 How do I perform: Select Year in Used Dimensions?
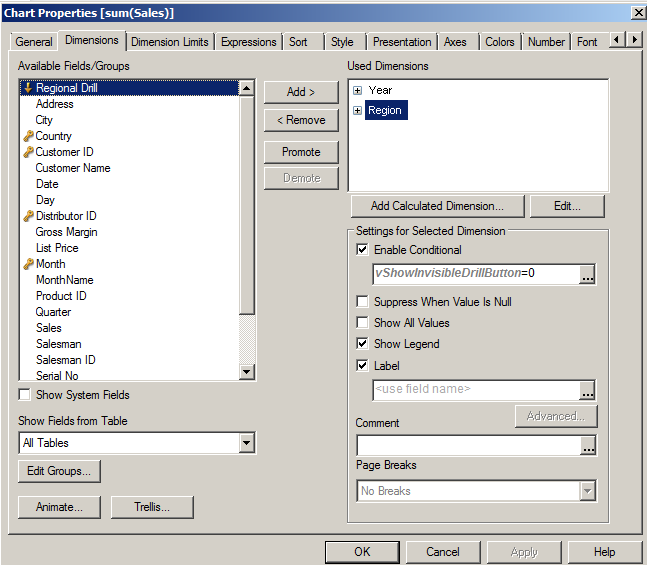click(x=380, y=90)
